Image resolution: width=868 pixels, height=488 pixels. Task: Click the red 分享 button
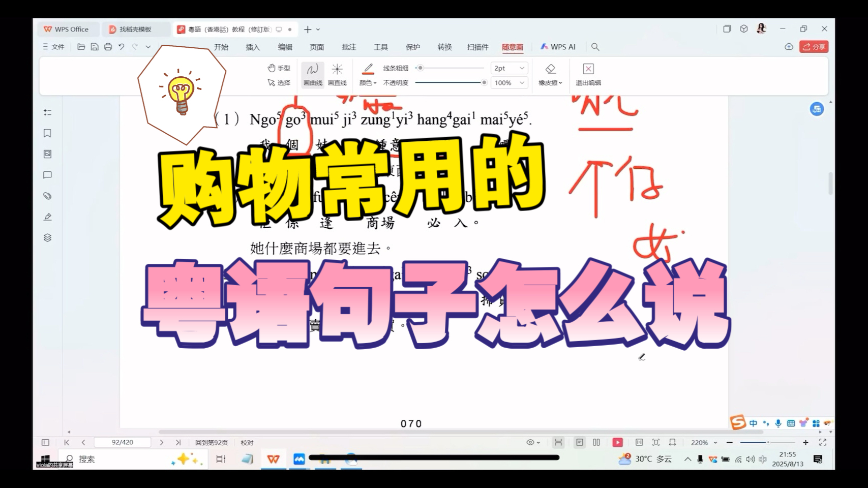pyautogui.click(x=814, y=47)
